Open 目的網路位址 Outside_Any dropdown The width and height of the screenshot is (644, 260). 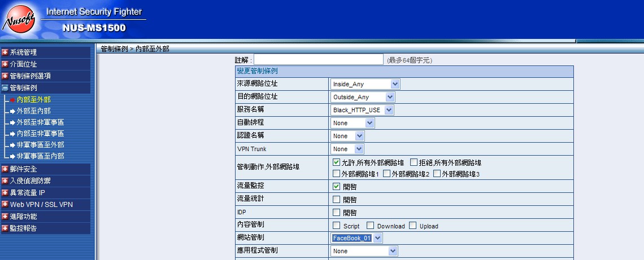pyautogui.click(x=363, y=97)
